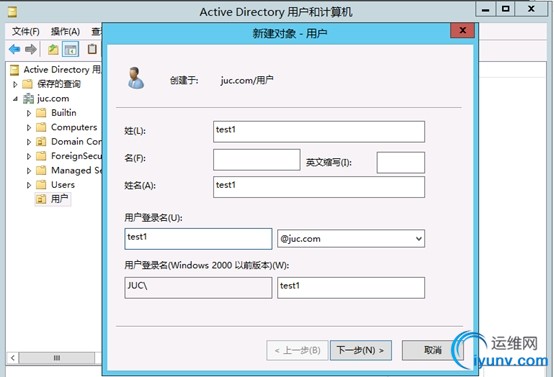Collapse the juc.com domain node
The image size is (554, 377).
click(x=15, y=99)
